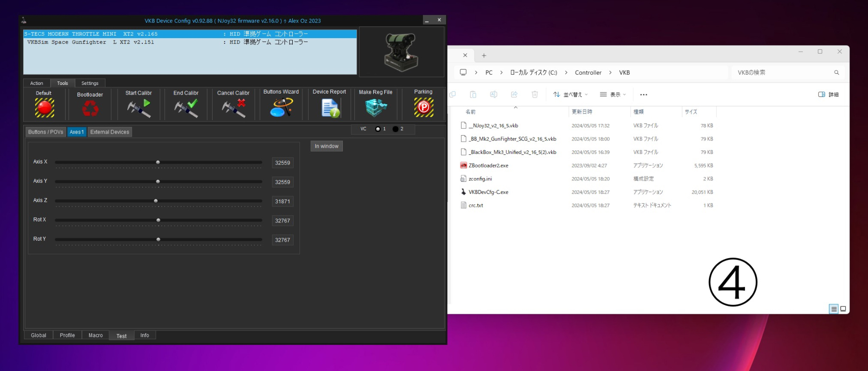The height and width of the screenshot is (371, 868).
Task: Open a new Explorer tab with plus
Action: coord(484,55)
